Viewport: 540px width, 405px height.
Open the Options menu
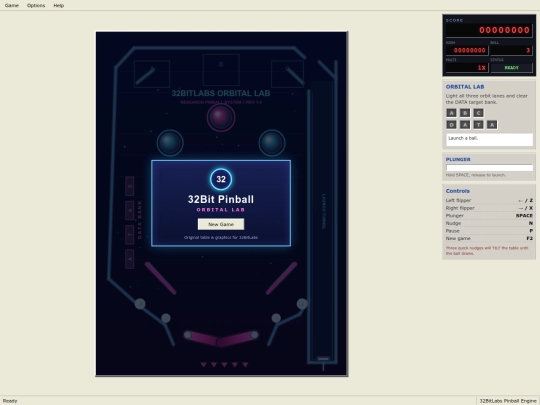[x=36, y=6]
